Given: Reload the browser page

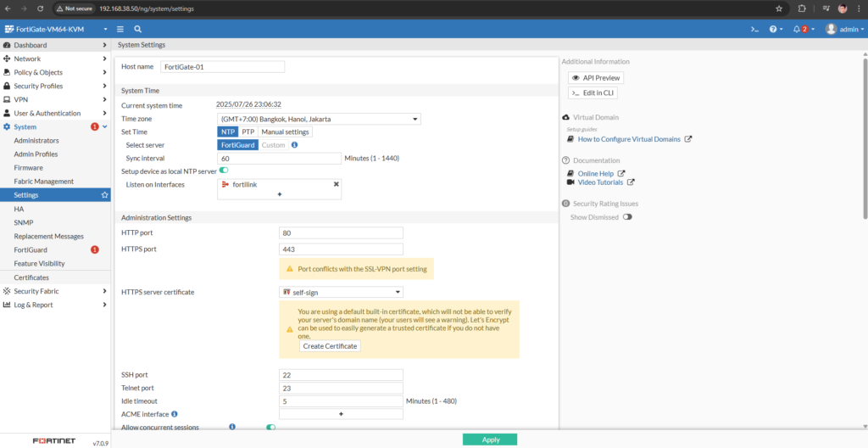Looking at the screenshot, I should [x=40, y=8].
